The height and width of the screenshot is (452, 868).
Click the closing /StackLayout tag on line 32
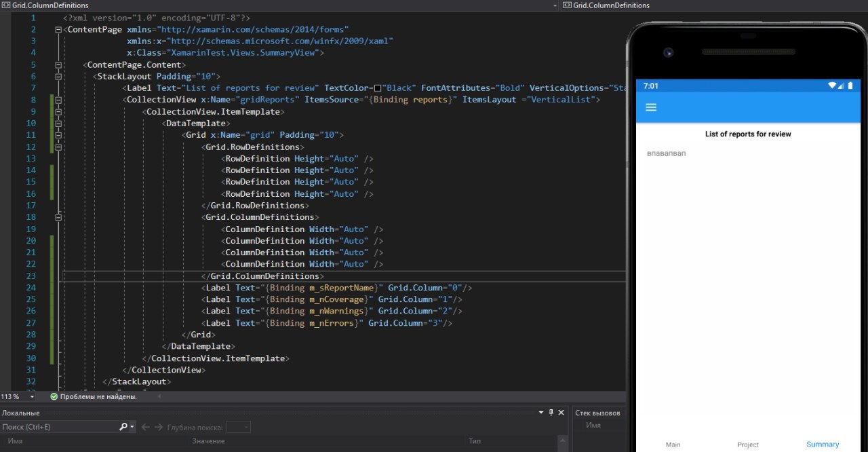pos(137,381)
